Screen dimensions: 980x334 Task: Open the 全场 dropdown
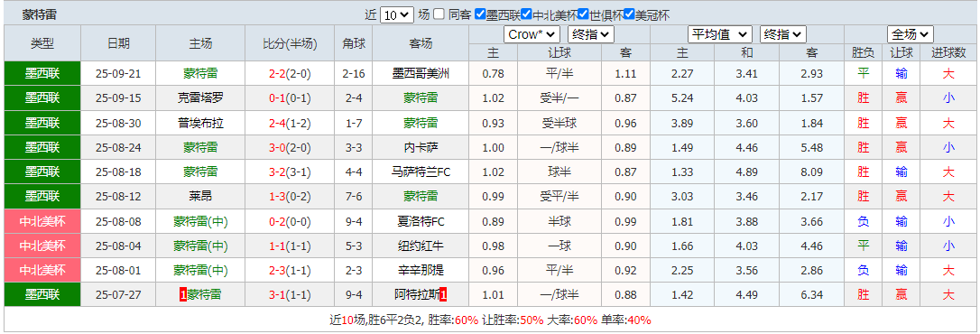(x=911, y=34)
